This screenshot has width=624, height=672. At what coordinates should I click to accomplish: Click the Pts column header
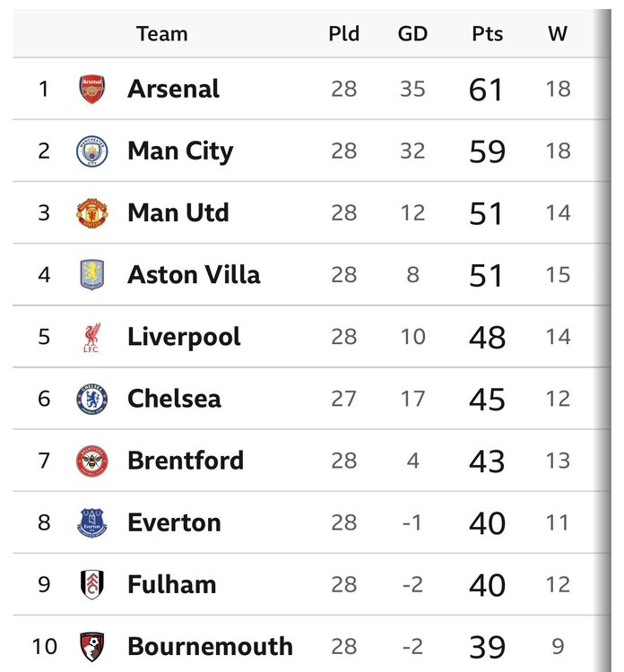(487, 34)
